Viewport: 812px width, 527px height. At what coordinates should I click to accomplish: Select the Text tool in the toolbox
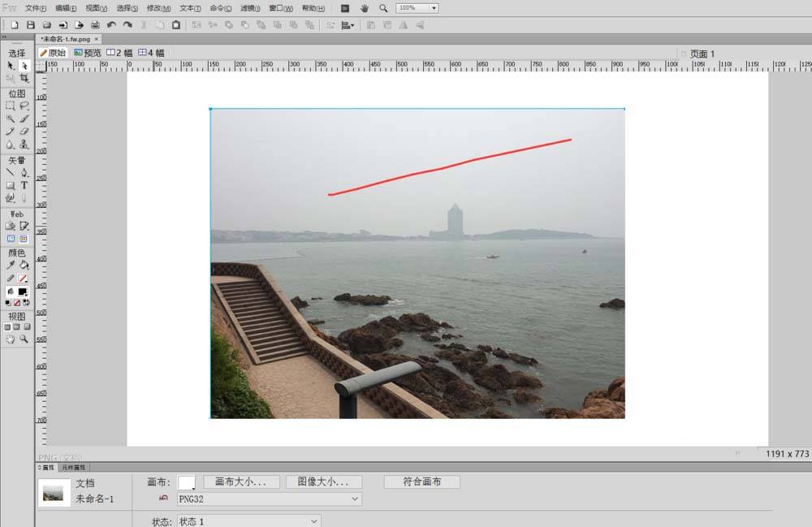pyautogui.click(x=24, y=185)
